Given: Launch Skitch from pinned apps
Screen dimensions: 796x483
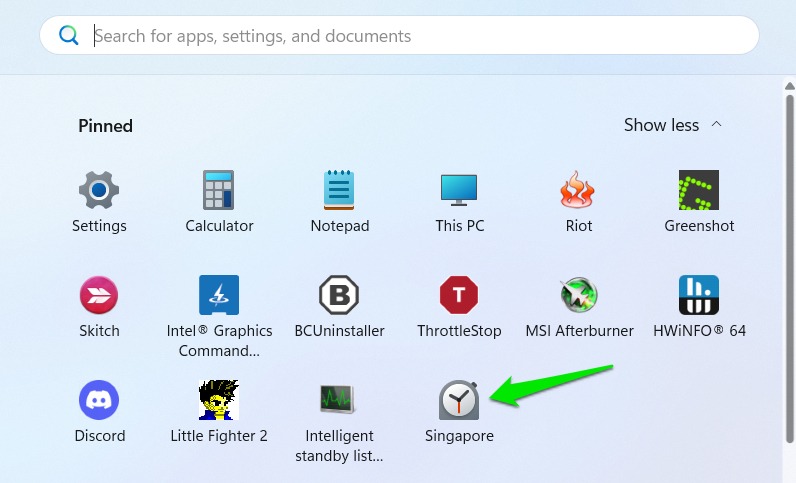Looking at the screenshot, I should coord(99,295).
